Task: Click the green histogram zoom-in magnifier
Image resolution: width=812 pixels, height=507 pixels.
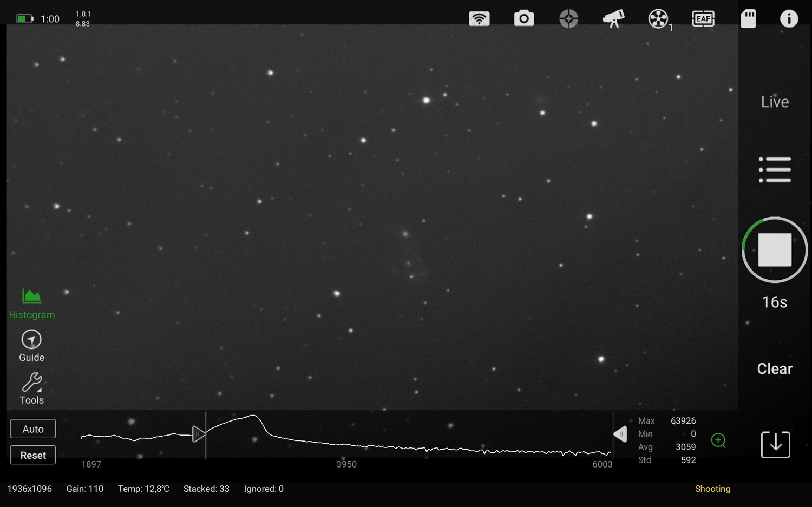Action: [x=719, y=440]
